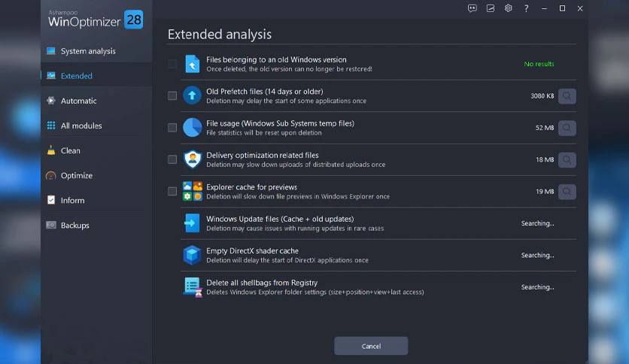Image resolution: width=629 pixels, height=364 pixels.
Task: View details for File usage 52 MB
Action: (567, 128)
